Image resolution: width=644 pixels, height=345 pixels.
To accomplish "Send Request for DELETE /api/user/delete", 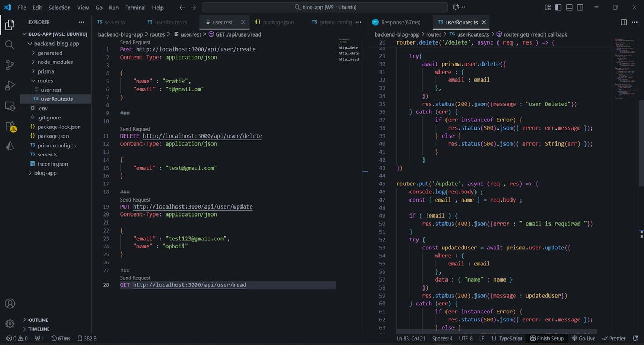I will point(135,129).
